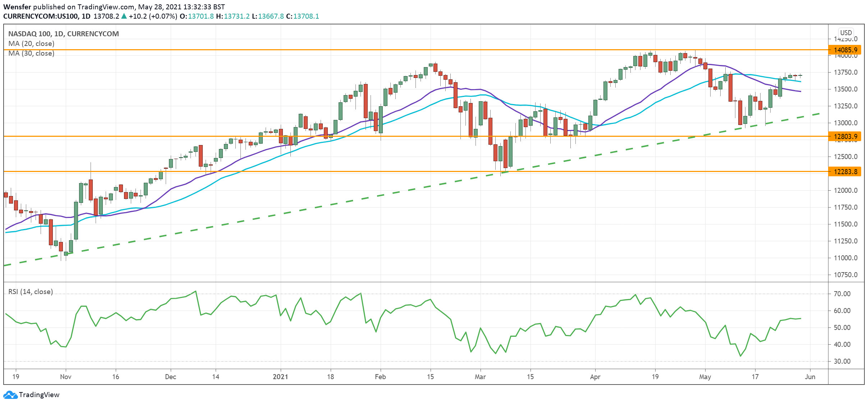The width and height of the screenshot is (868, 405).
Task: Click the Nov date axis label
Action: (x=66, y=377)
